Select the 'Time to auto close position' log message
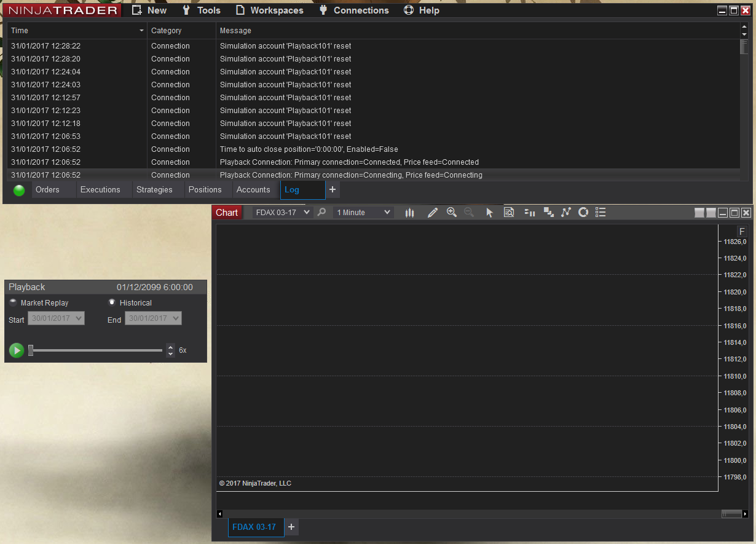 click(x=309, y=149)
